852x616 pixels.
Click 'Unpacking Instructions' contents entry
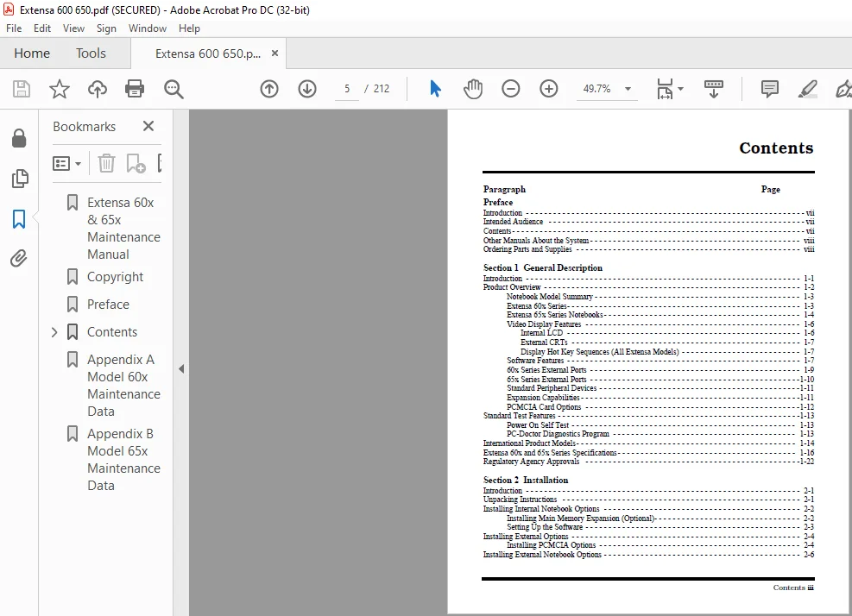(520, 500)
